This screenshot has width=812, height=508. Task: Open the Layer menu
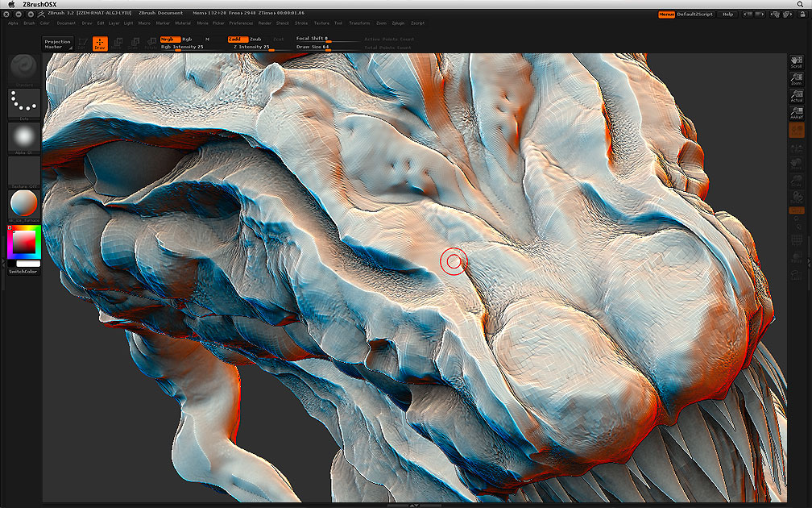click(114, 23)
